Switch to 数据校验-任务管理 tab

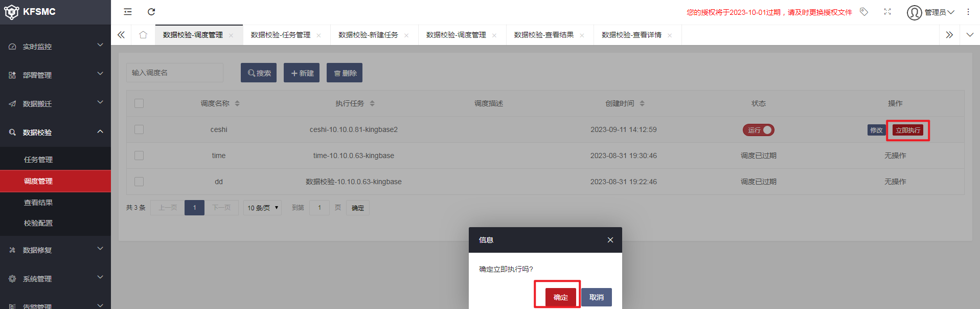coord(281,35)
